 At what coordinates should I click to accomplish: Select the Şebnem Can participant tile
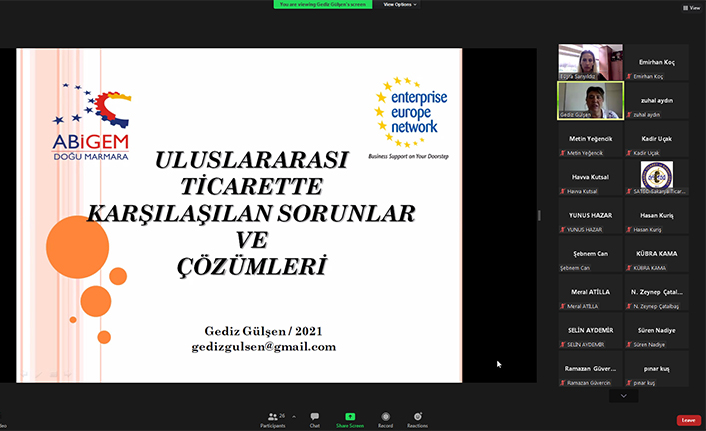click(591, 254)
